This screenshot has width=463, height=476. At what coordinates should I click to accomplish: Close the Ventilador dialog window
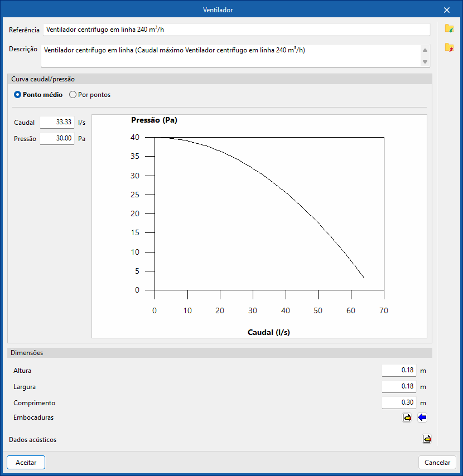[x=447, y=10]
